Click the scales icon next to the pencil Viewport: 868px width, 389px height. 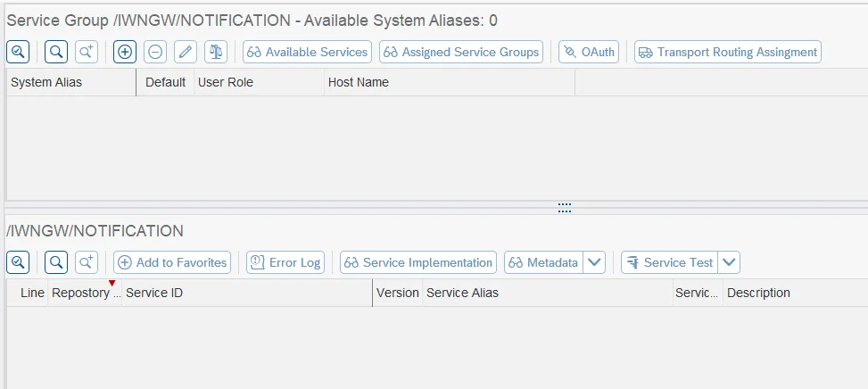pos(216,52)
